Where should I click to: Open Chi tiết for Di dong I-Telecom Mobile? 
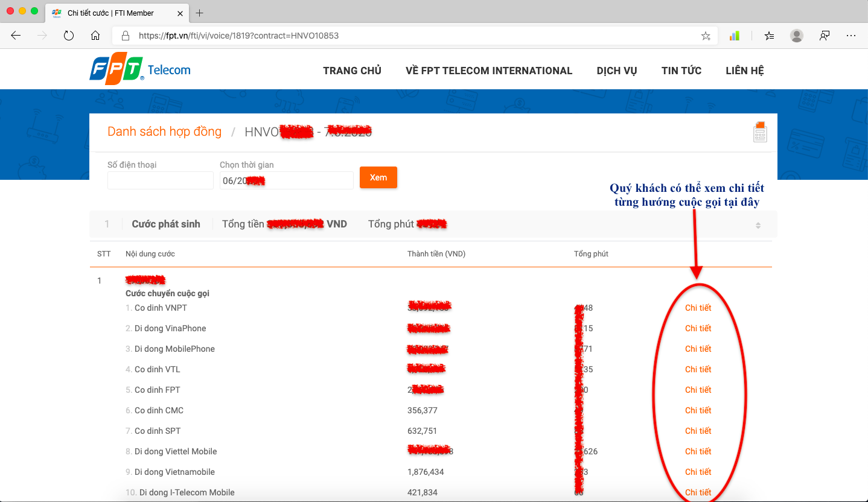698,492
